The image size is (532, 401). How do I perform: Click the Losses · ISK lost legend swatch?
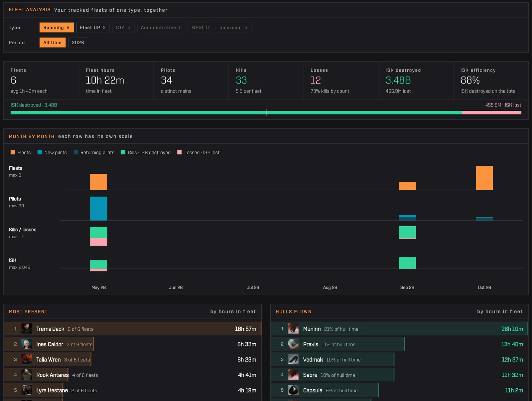click(180, 152)
